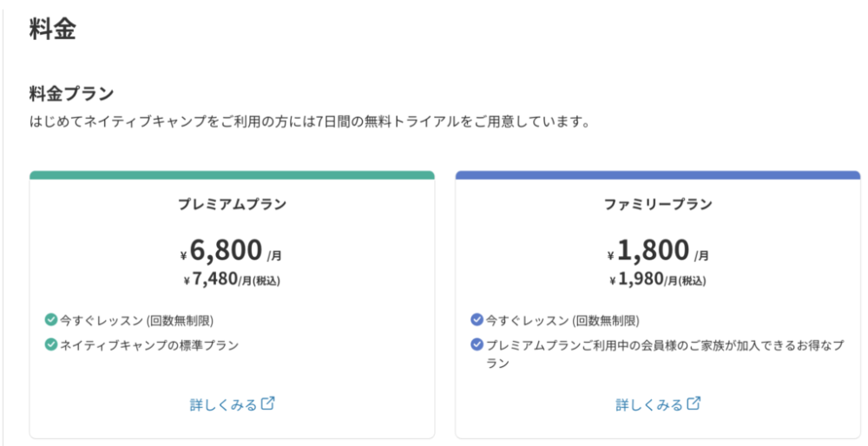Click the ¥1,980/月(税込) tax-included price
The width and height of the screenshot is (868, 446).
pyautogui.click(x=657, y=279)
